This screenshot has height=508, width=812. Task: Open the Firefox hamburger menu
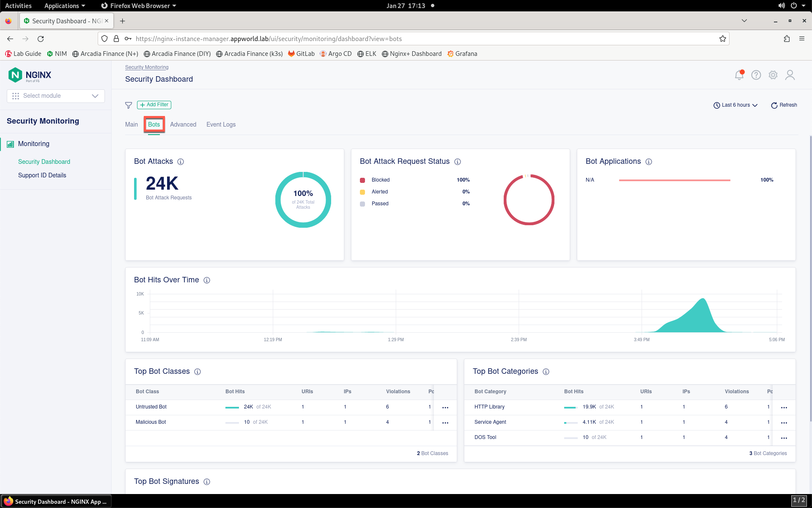801,39
